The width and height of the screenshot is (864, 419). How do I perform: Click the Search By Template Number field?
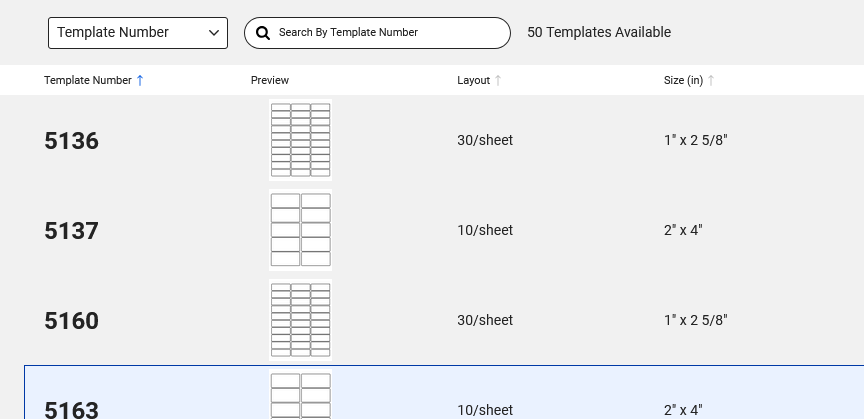coord(390,33)
